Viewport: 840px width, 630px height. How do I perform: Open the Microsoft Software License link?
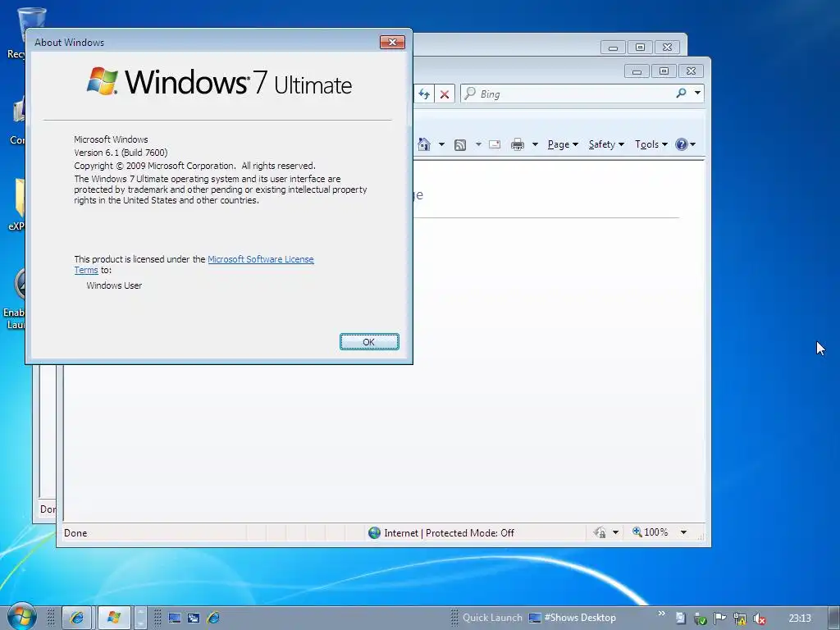(x=260, y=259)
